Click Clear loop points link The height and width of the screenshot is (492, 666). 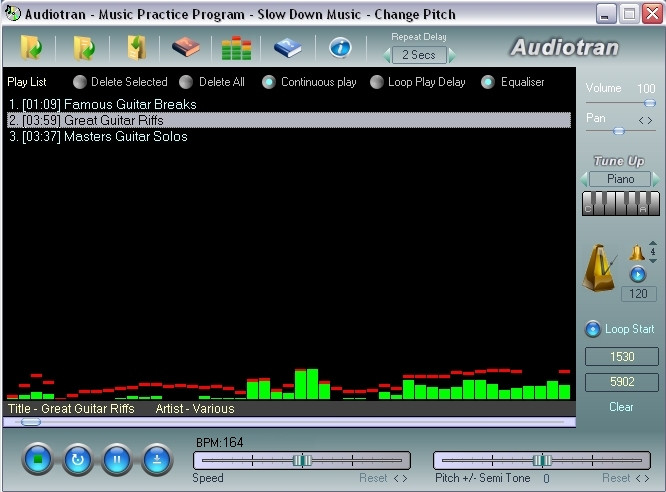click(621, 407)
